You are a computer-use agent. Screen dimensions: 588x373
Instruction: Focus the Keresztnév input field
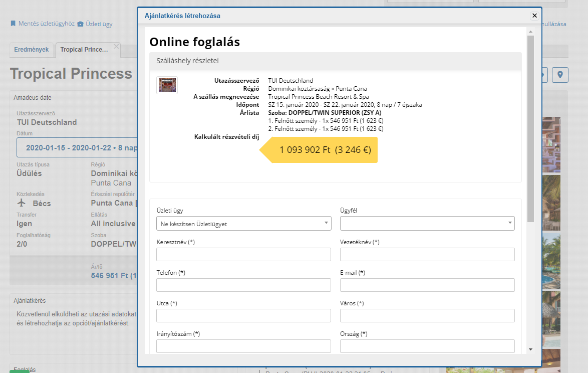coord(244,254)
